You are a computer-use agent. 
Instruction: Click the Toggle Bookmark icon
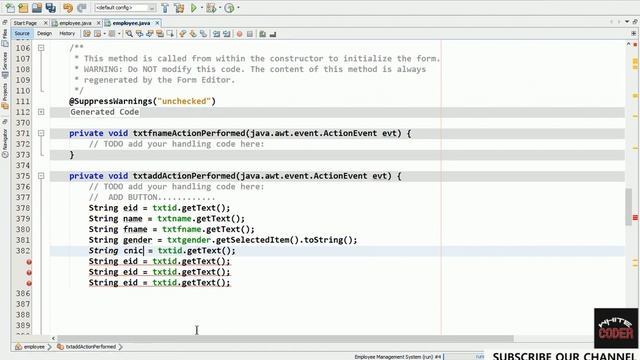(203, 34)
